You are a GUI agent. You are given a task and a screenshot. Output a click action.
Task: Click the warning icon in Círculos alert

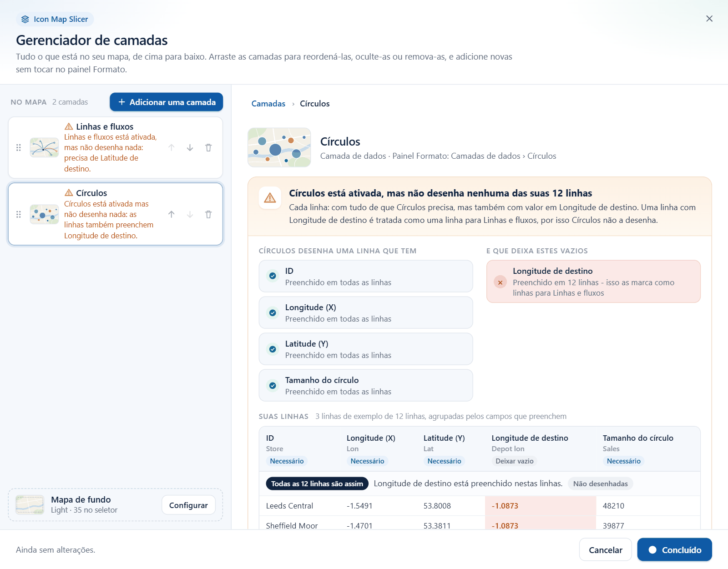pyautogui.click(x=270, y=198)
